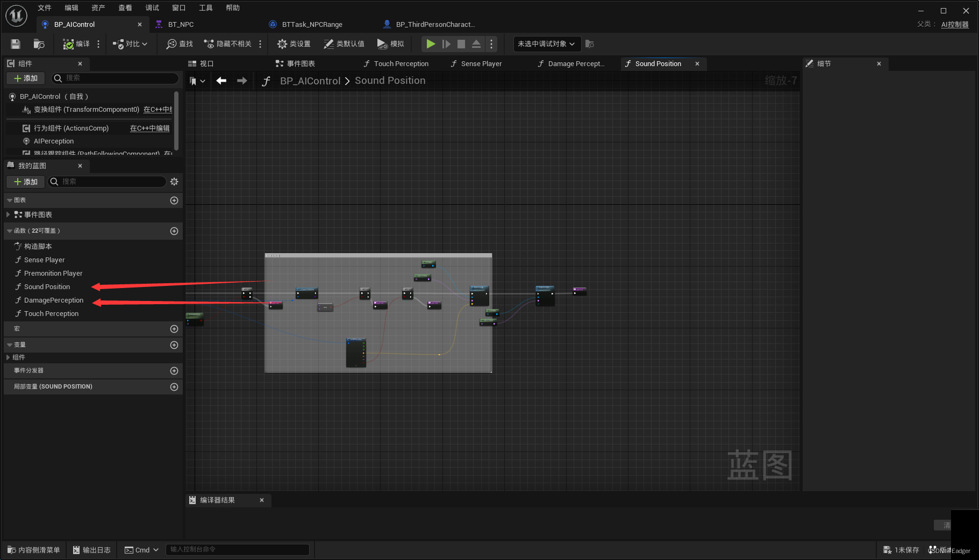Screen dimensions: 979x560
Task: Open 内容侧滑菜单 content drawer
Action: point(33,549)
